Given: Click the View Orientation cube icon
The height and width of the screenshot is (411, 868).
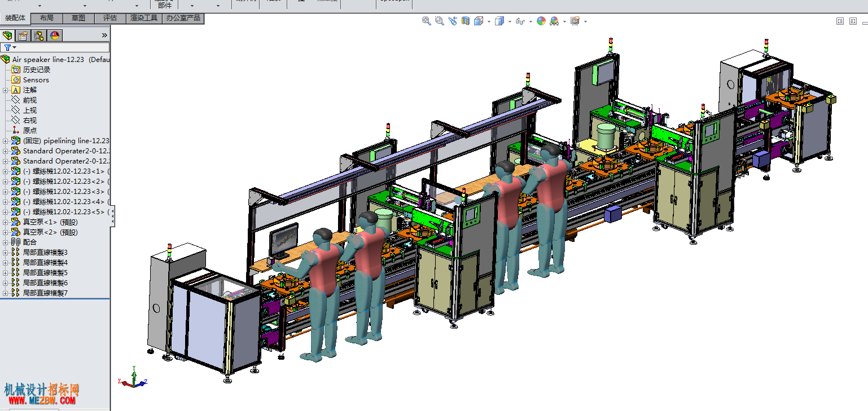Looking at the screenshot, I should [x=478, y=21].
